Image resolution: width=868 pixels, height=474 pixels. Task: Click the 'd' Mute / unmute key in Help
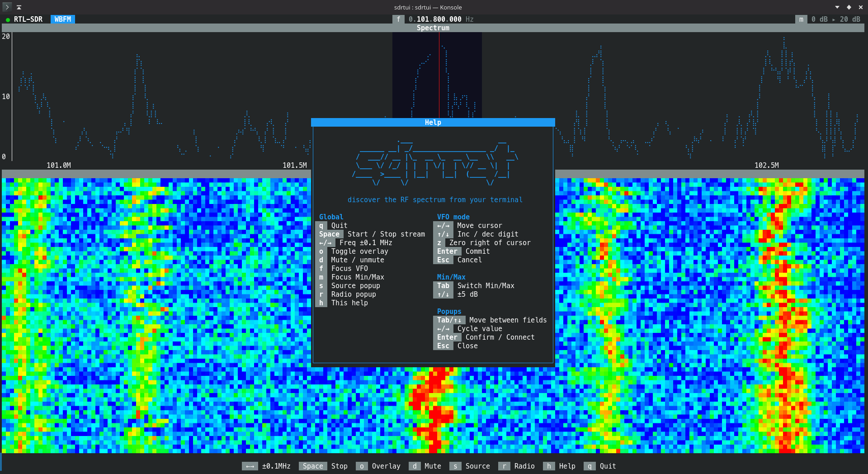321,260
